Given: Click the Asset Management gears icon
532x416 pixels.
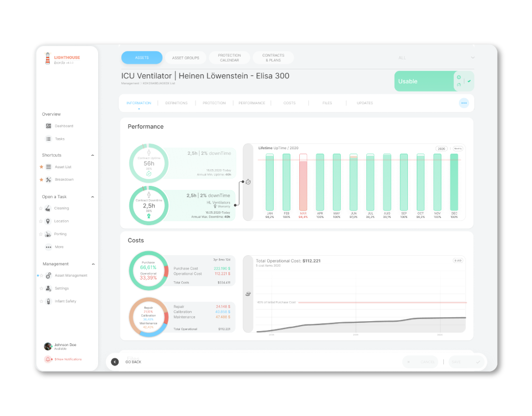Looking at the screenshot, I should [x=49, y=276].
